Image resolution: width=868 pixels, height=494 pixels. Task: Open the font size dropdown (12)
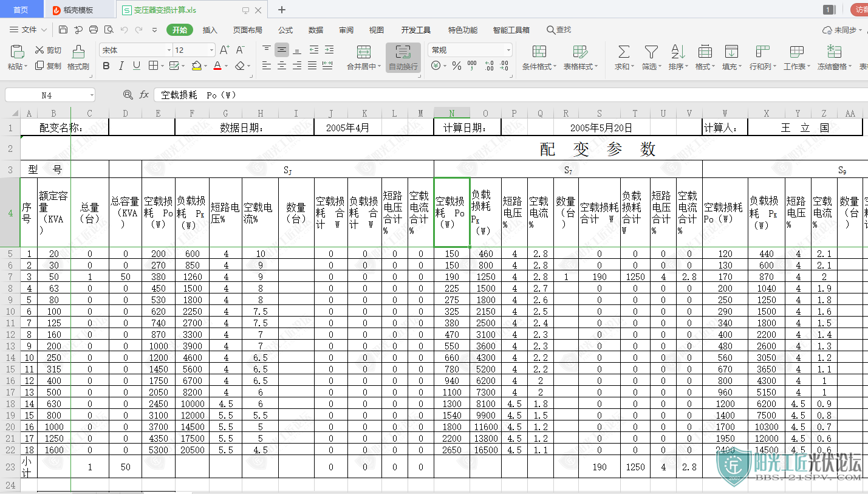[211, 50]
